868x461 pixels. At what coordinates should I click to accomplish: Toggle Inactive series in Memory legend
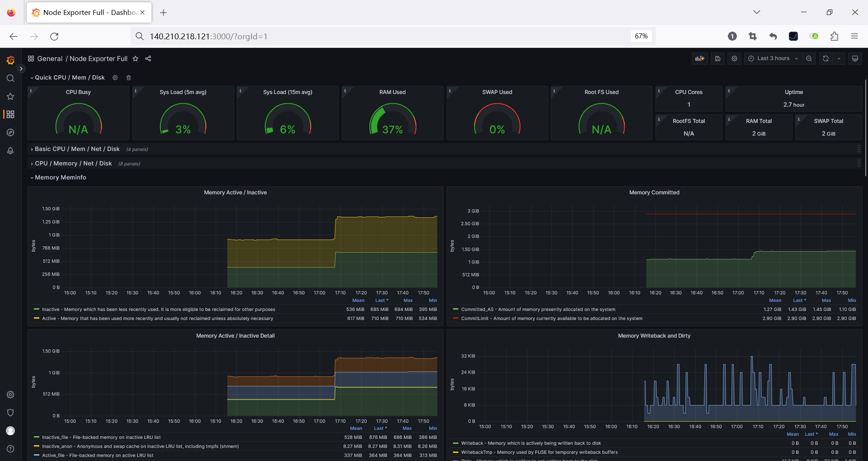158,310
